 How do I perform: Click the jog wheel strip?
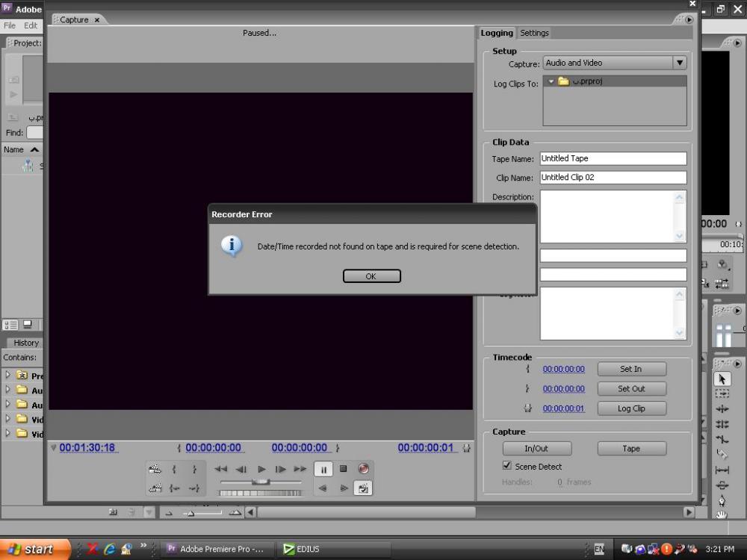260,493
